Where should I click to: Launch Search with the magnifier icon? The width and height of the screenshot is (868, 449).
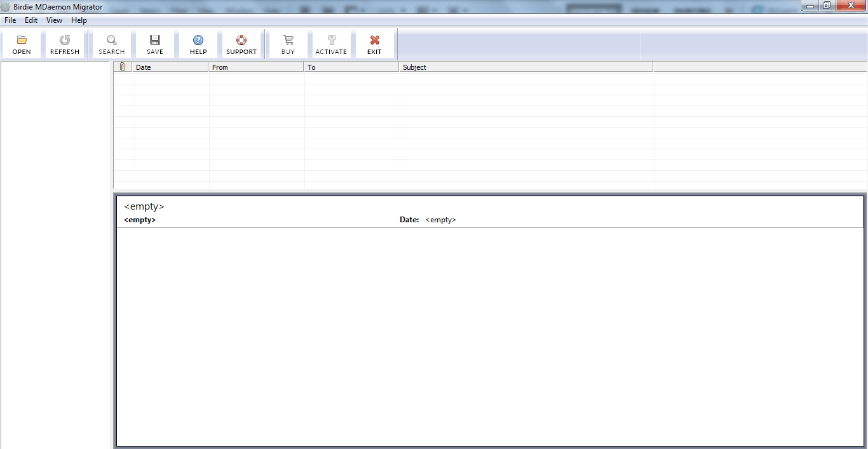[112, 41]
